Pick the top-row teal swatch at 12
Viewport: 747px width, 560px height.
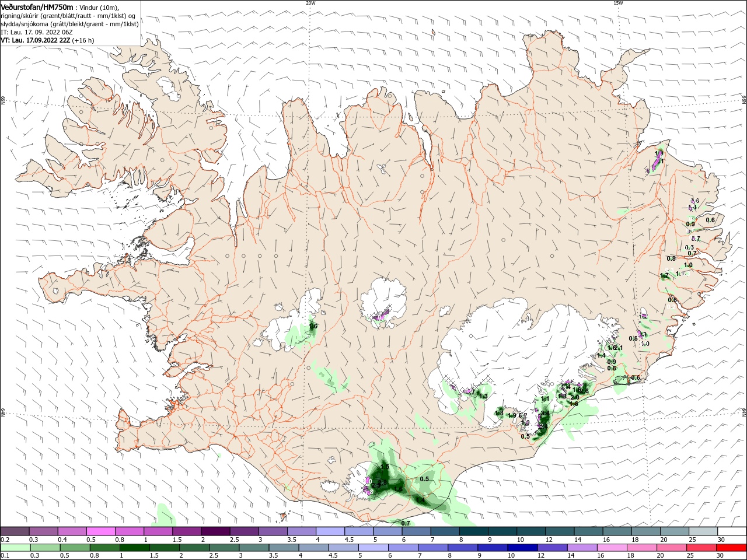(560, 531)
